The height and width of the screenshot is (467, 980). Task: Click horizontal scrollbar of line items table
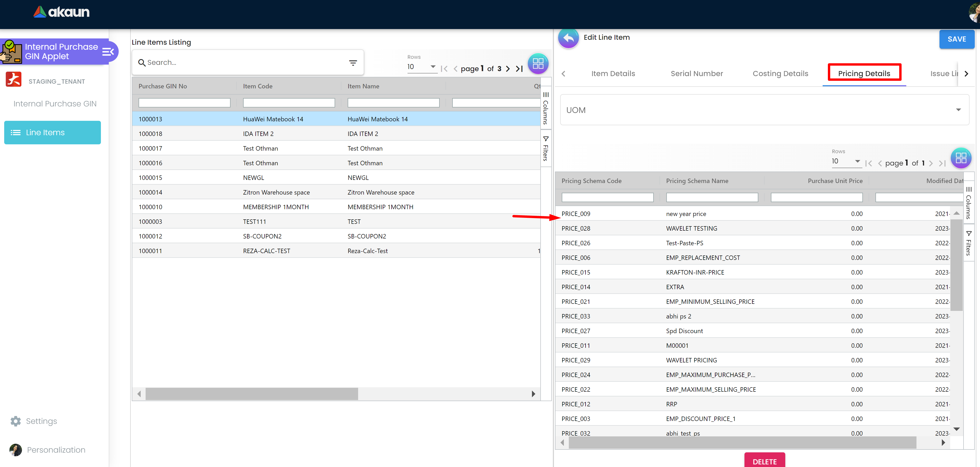tap(251, 394)
